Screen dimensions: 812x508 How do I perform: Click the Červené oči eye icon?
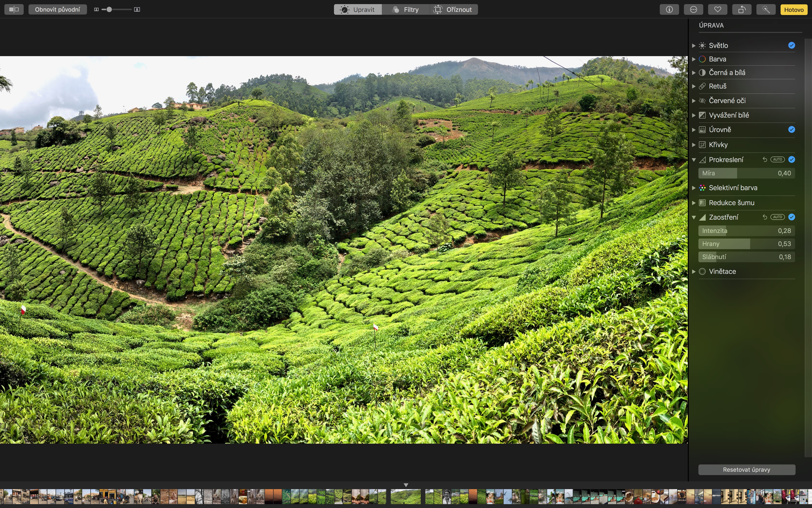tap(702, 101)
